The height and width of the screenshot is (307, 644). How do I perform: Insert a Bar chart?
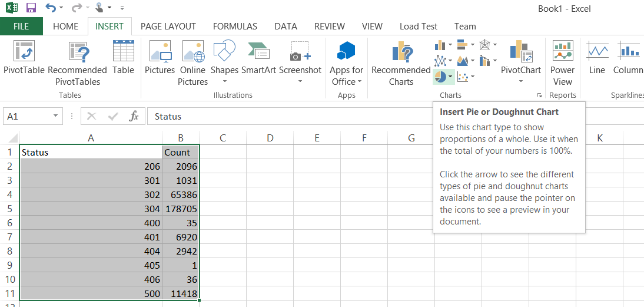click(x=463, y=45)
